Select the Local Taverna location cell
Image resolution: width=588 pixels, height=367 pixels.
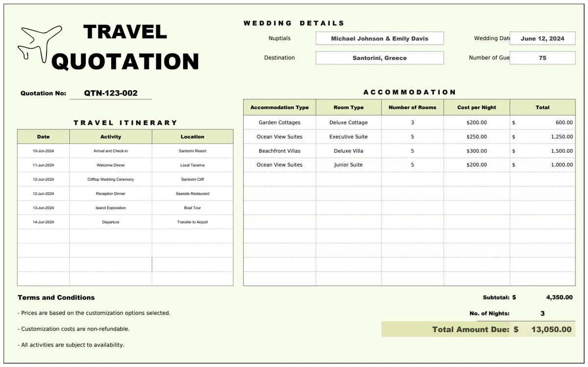pyautogui.click(x=193, y=165)
